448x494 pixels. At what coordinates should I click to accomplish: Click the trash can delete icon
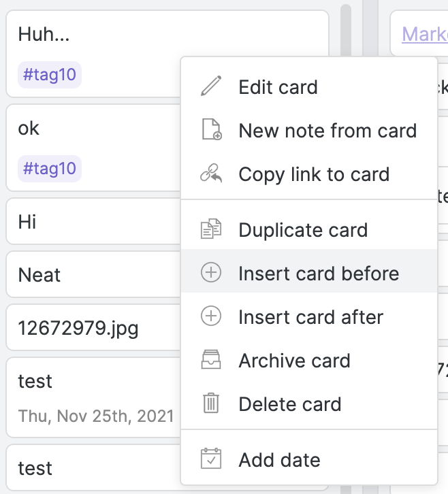tap(211, 403)
